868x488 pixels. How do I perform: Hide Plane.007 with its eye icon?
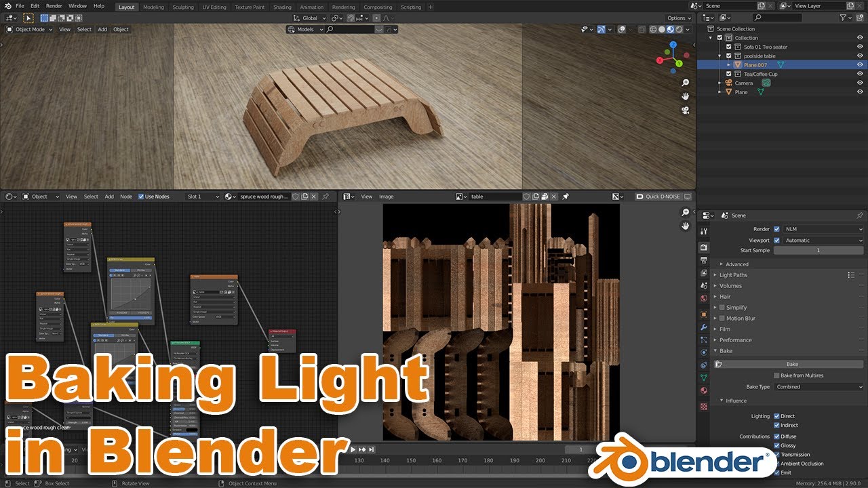[x=859, y=64]
